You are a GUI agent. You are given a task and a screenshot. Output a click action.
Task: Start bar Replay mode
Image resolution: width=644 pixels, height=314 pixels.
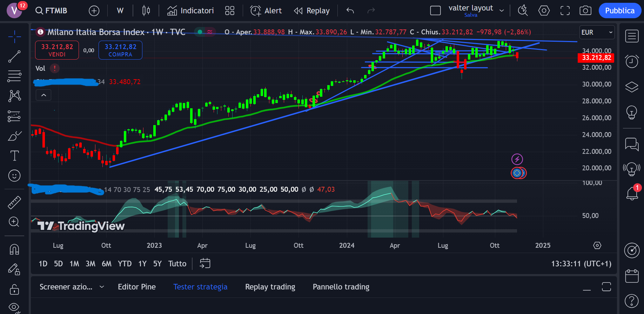pyautogui.click(x=312, y=11)
